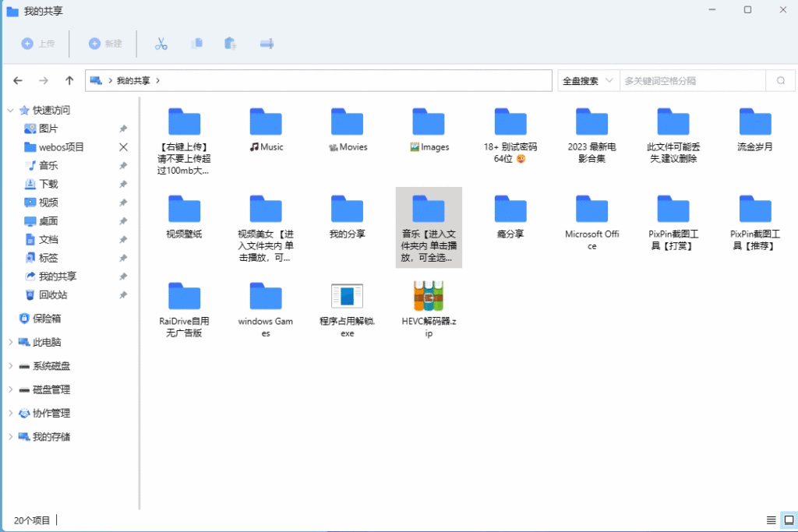Screen dimensions: 798x532
Task: Select 回收站 in the sidebar
Action: pyautogui.click(x=52, y=294)
